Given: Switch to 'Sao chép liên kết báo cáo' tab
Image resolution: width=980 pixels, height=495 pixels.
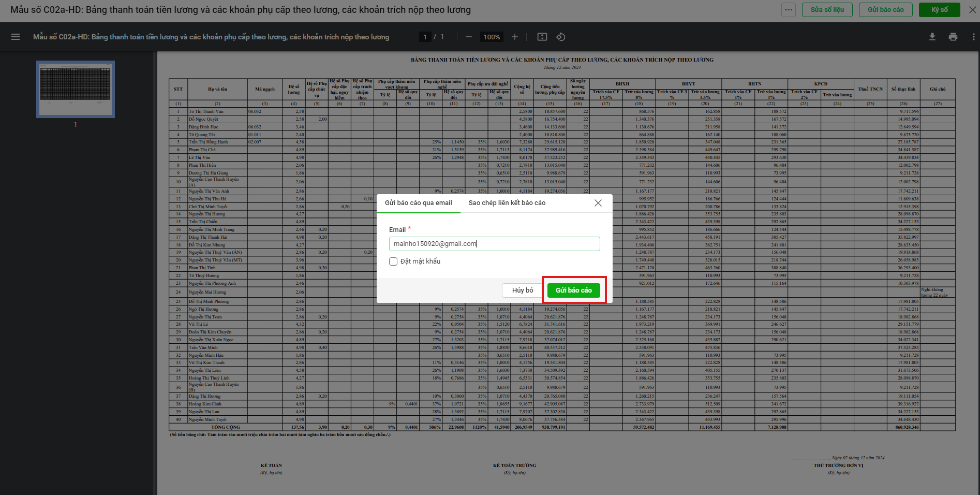Looking at the screenshot, I should (x=507, y=203).
